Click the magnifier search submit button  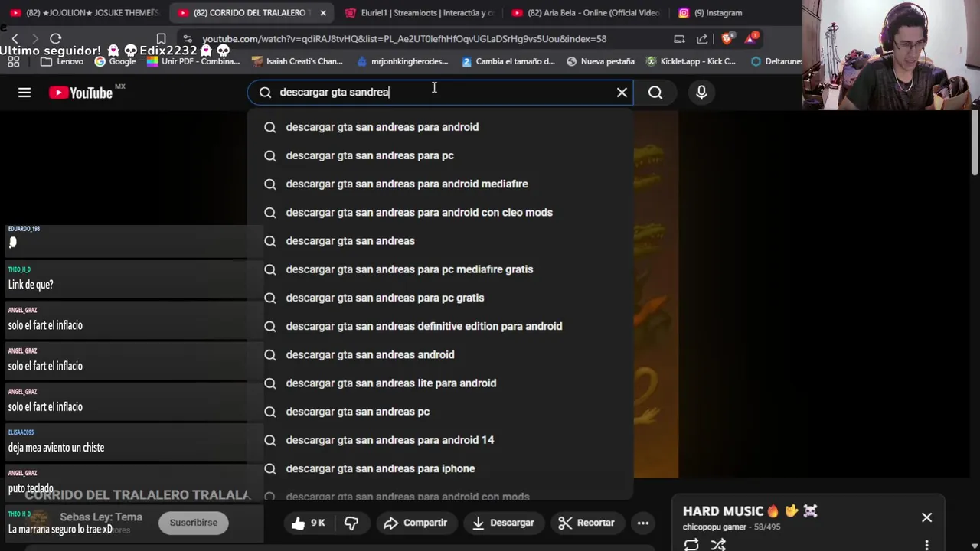(x=655, y=93)
